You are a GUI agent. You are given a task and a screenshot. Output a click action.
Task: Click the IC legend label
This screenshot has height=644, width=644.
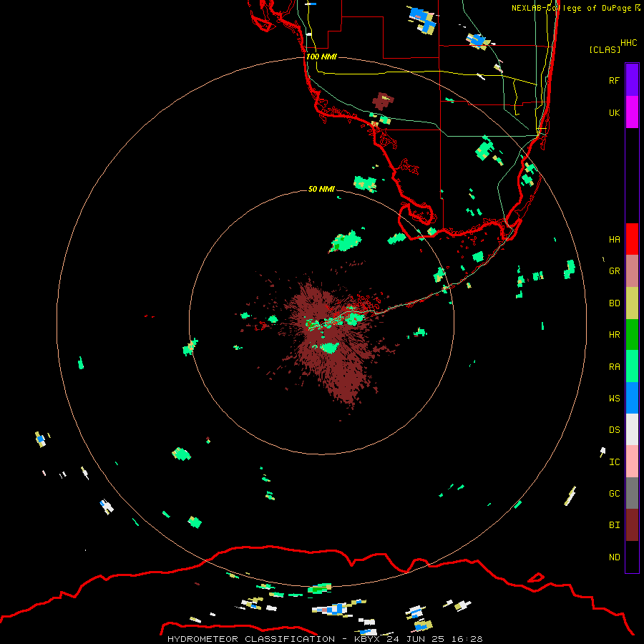pos(614,462)
